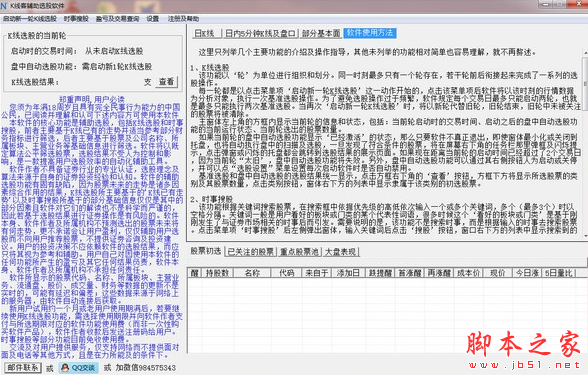The height and width of the screenshot is (375, 588).
Task: Click the 醒 column header
Action: pos(194,273)
